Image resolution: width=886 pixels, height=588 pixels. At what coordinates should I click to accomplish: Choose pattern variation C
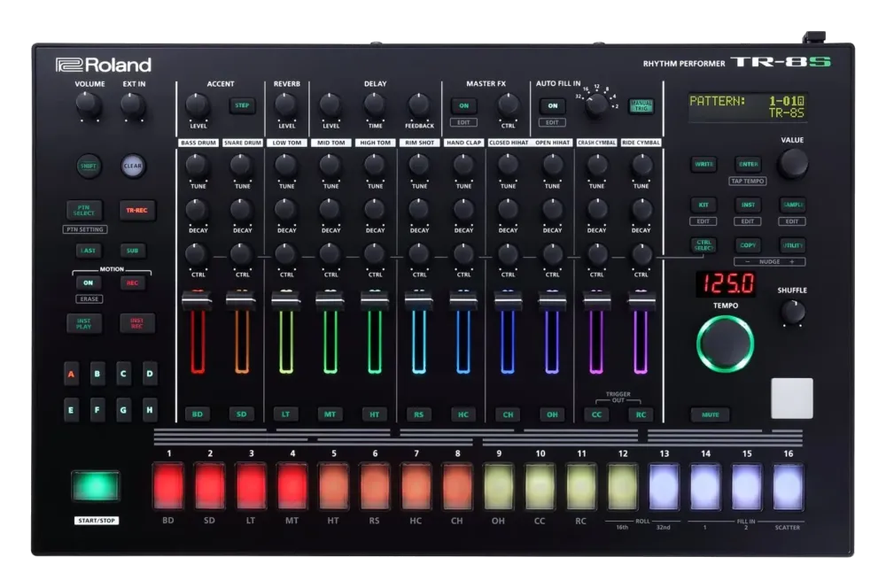point(123,374)
